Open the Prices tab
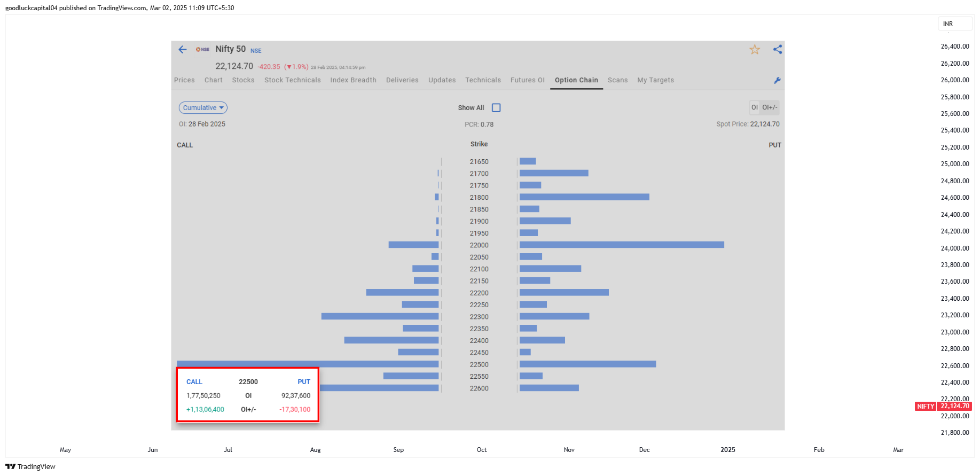This screenshot has height=476, width=980. pos(184,80)
